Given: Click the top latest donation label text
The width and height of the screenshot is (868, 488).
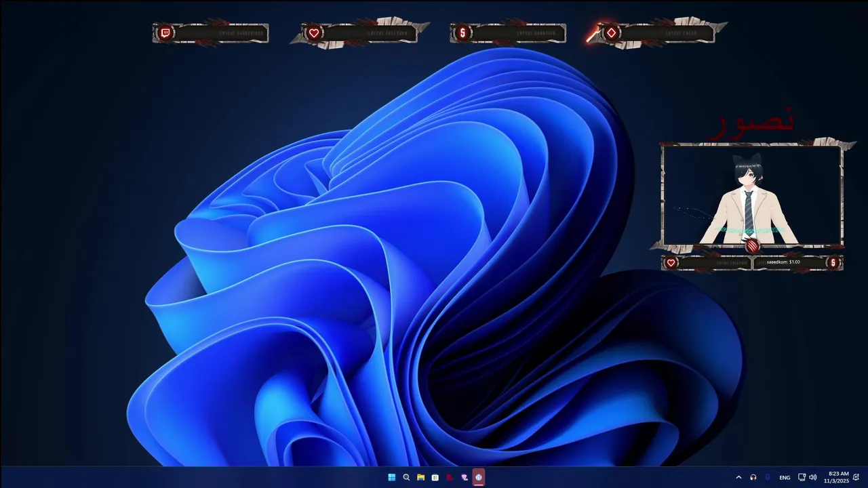Looking at the screenshot, I should coord(536,33).
